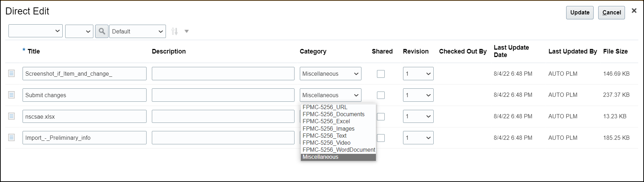Close the Direct Edit dialog
Image resolution: width=644 pixels, height=182 pixels.
(x=634, y=11)
